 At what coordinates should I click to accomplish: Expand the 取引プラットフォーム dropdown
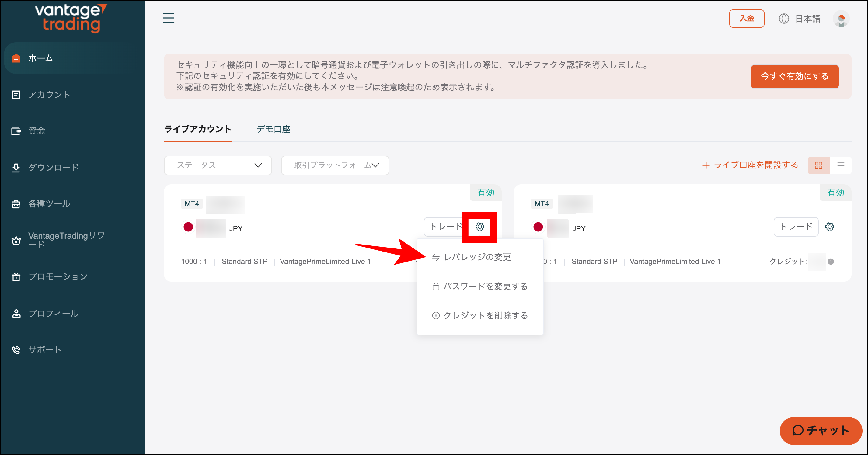pos(335,165)
